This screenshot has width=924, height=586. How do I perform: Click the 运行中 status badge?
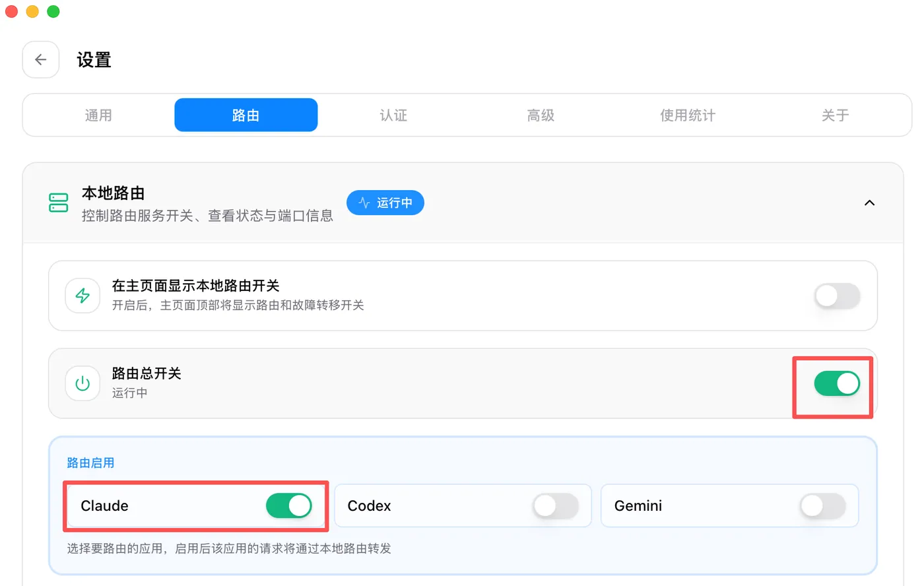pos(385,203)
